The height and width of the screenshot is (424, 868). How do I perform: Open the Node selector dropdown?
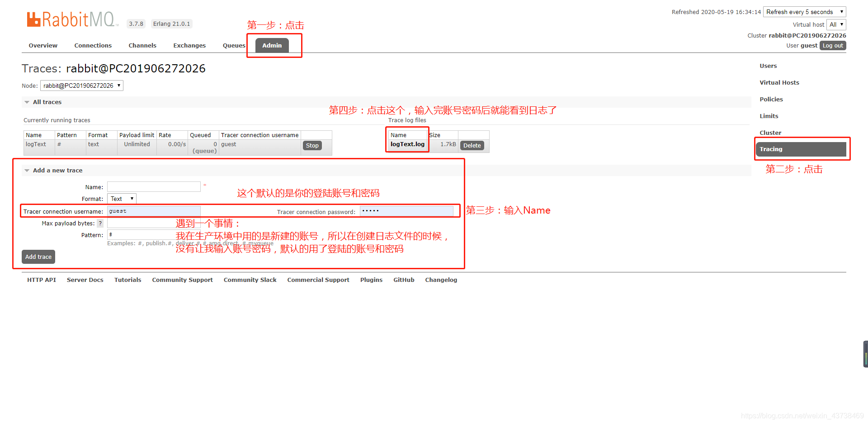pos(82,86)
